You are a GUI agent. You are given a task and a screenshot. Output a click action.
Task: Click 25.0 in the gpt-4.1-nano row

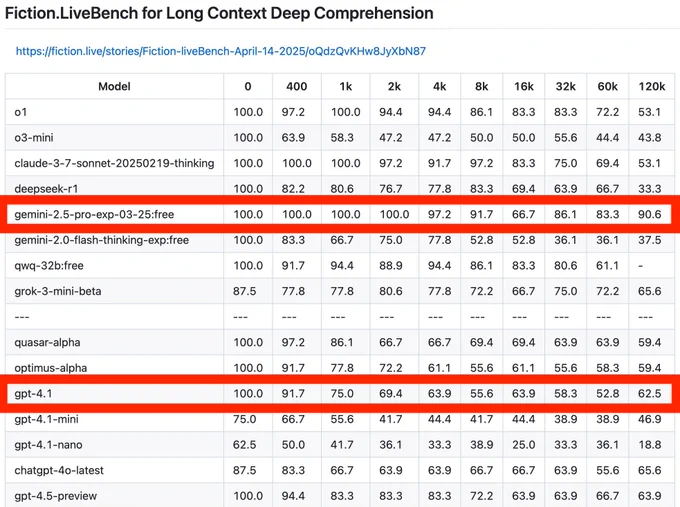(523, 445)
